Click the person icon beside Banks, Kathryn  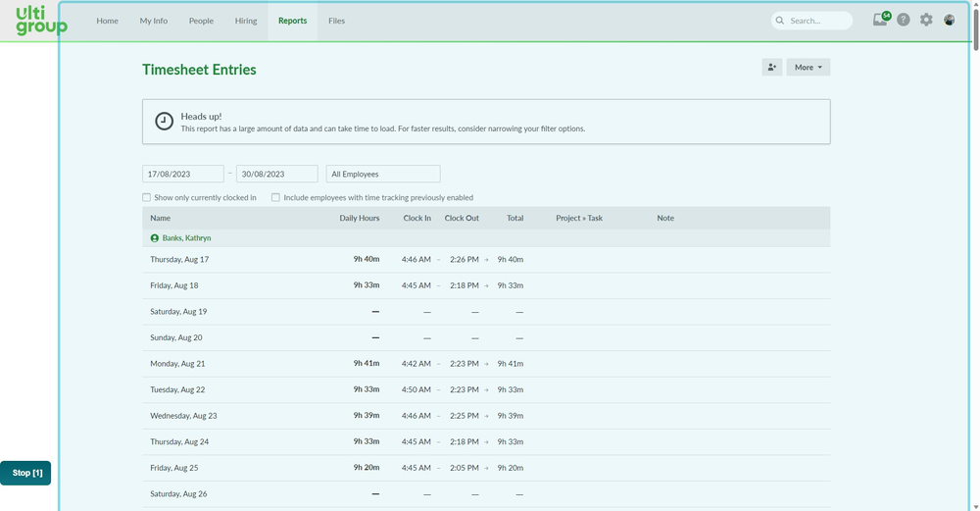pyautogui.click(x=155, y=238)
